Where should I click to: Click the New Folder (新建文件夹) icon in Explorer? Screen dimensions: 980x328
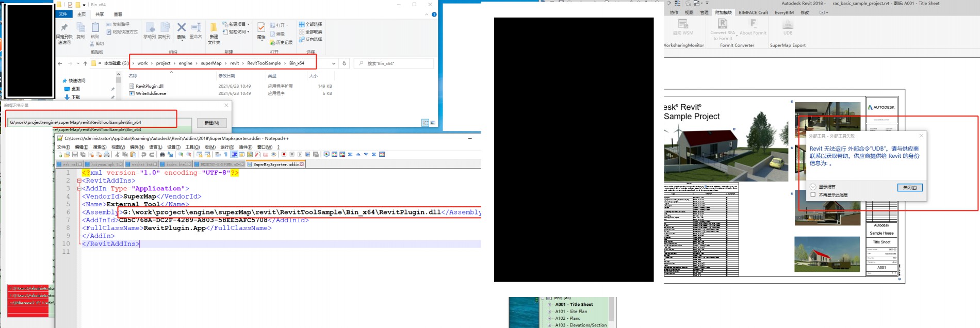click(214, 33)
